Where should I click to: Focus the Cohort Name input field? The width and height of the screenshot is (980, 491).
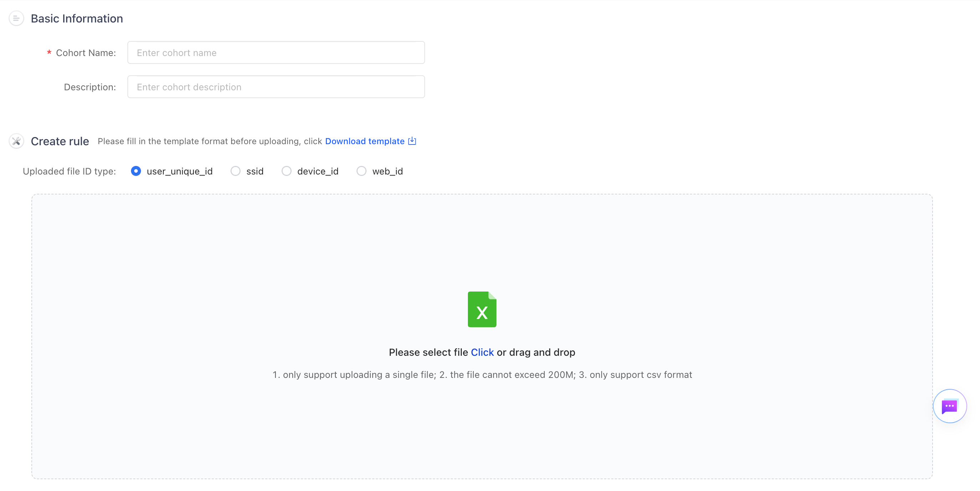[x=276, y=52]
